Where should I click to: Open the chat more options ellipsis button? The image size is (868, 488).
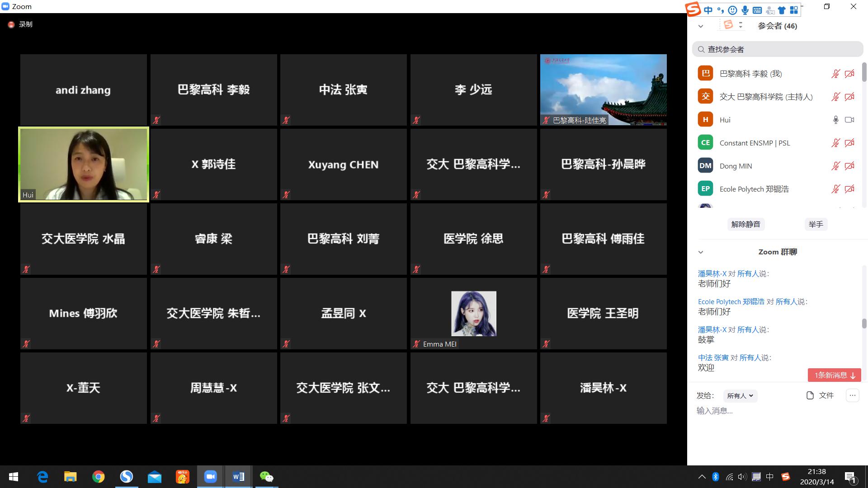[x=852, y=395]
